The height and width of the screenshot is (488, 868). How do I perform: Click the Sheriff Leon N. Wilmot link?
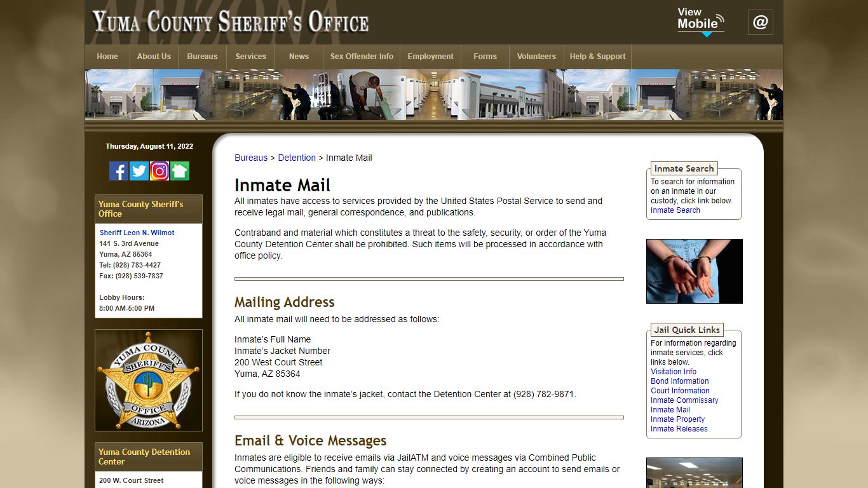[137, 233]
